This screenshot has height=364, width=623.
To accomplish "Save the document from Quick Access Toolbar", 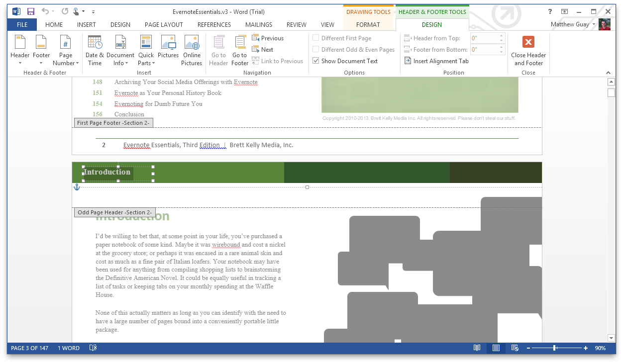I will tap(31, 11).
